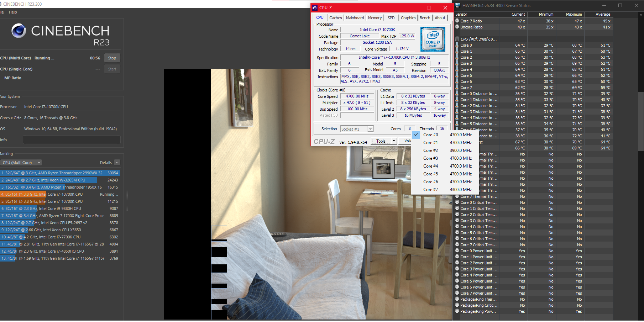This screenshot has width=644, height=322.
Task: Click status icon beside Core 0 Power Limit row
Action: (457, 251)
